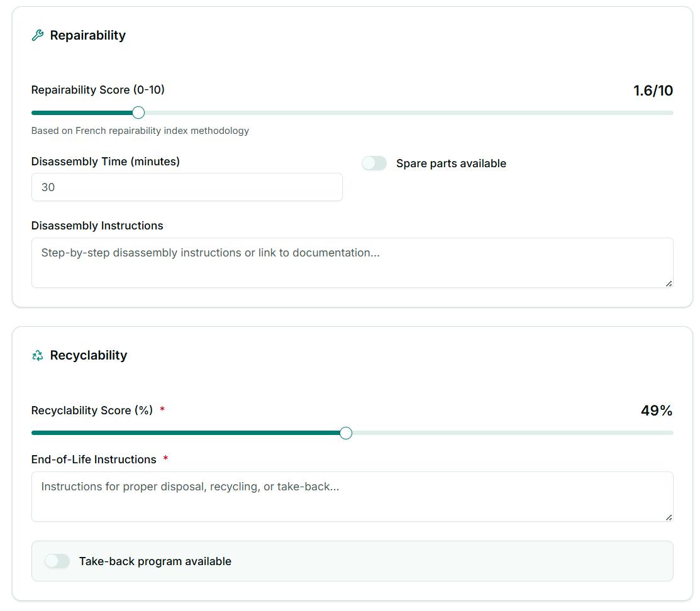
Task: Click the recycling icon beside Recyclability heading
Action: tap(36, 355)
